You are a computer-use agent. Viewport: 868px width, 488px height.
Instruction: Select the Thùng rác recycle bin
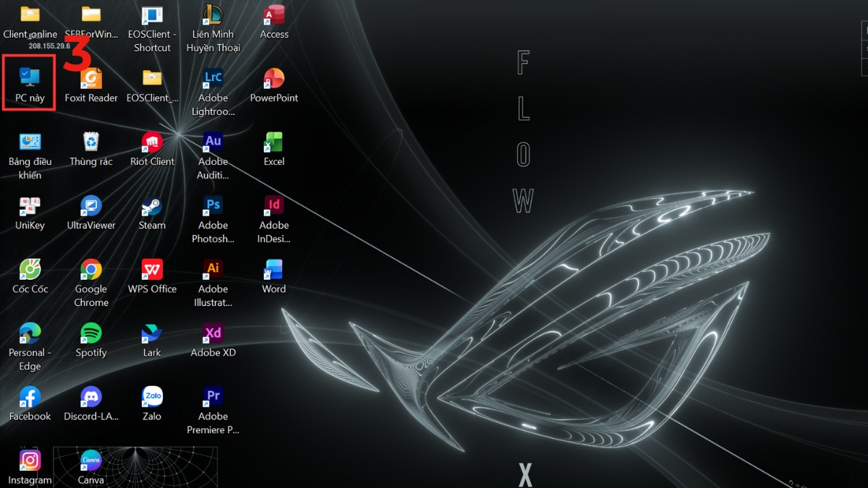91,142
